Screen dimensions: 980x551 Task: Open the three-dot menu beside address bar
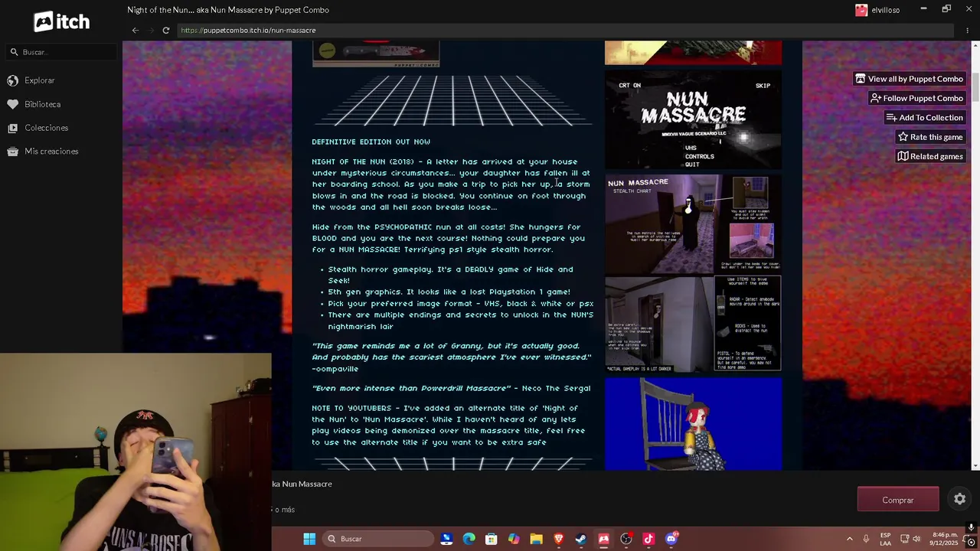[968, 31]
